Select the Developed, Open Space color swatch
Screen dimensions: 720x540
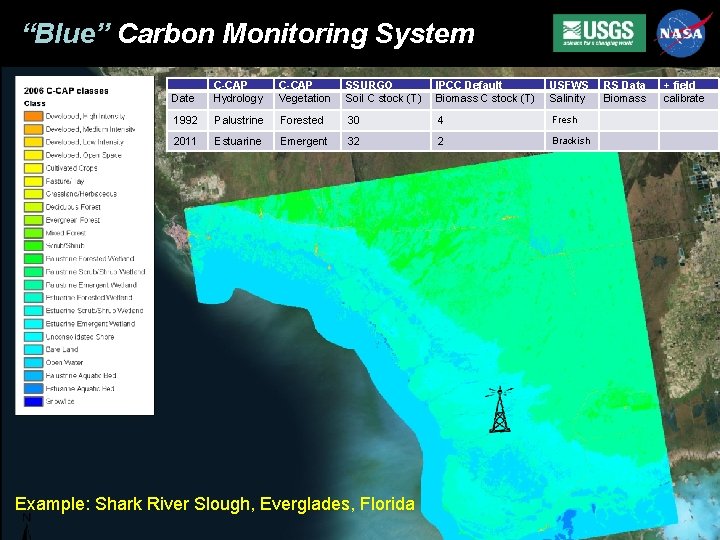click(x=34, y=155)
